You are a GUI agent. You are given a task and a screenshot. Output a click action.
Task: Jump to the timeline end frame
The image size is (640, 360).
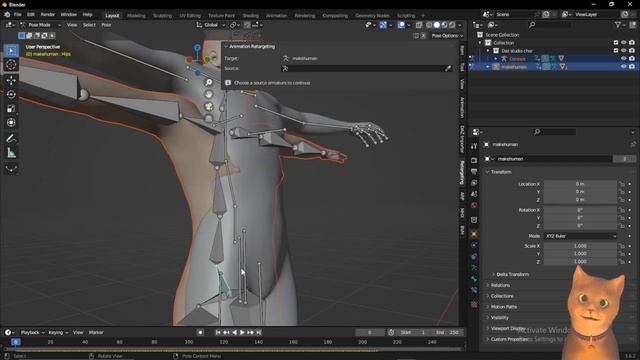click(258, 333)
